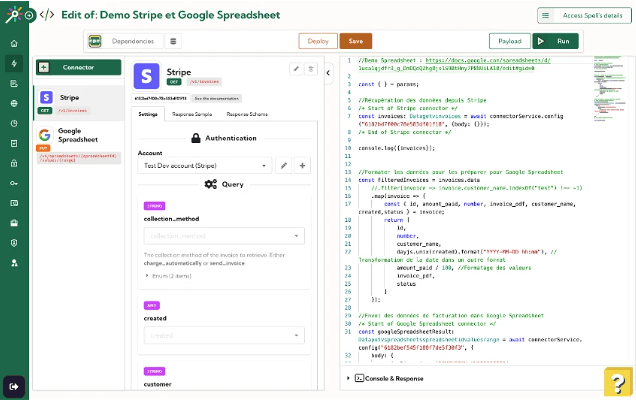Click the list icon next to Dependencies
Viewport: 636px width, 400px height.
tap(173, 41)
